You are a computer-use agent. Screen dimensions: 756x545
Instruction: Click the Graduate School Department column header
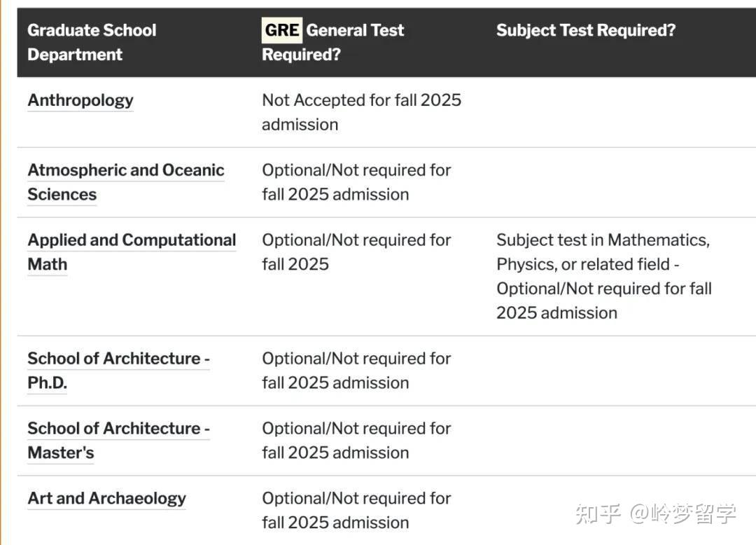[92, 42]
